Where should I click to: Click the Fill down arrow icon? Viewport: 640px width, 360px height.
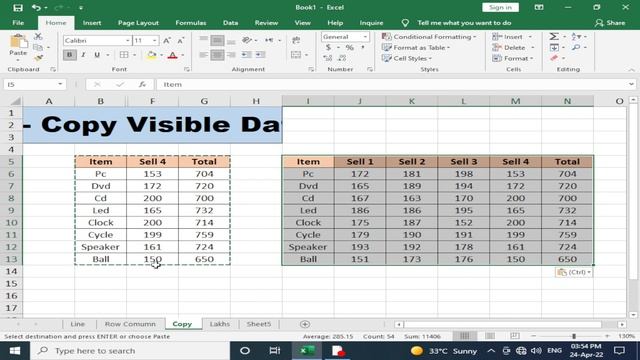554,47
